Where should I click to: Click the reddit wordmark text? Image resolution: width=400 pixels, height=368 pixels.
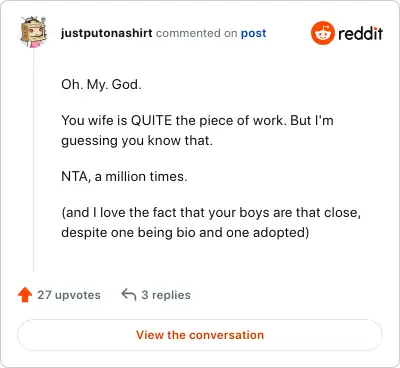(x=360, y=33)
